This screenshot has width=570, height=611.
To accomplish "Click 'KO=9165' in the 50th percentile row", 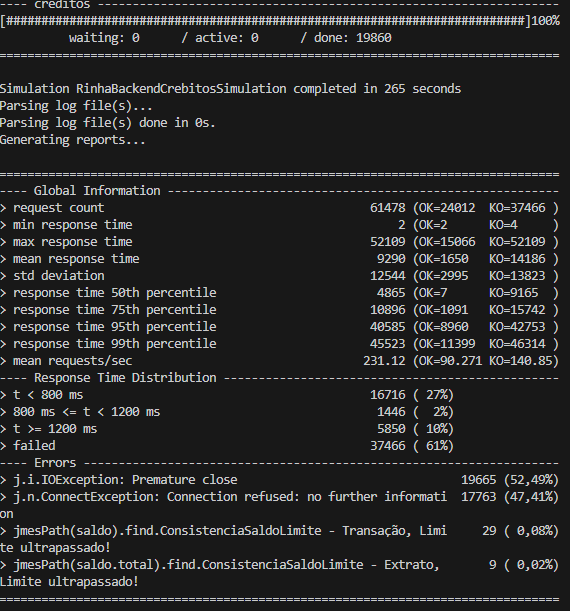I will (x=514, y=293).
